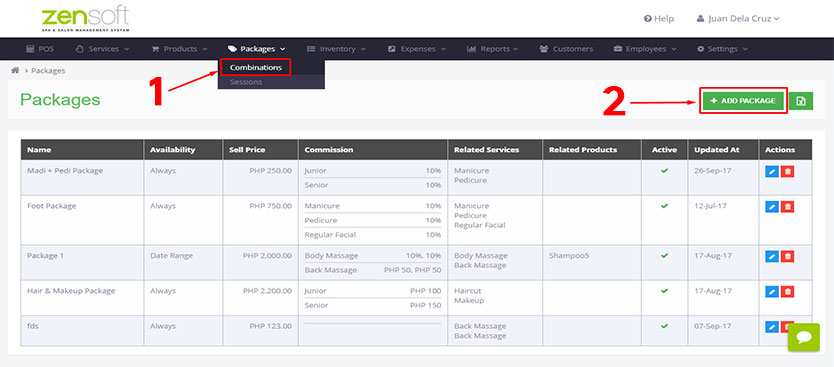Delete the Madi + Pedi Package row
This screenshot has width=834, height=367.
click(x=788, y=172)
